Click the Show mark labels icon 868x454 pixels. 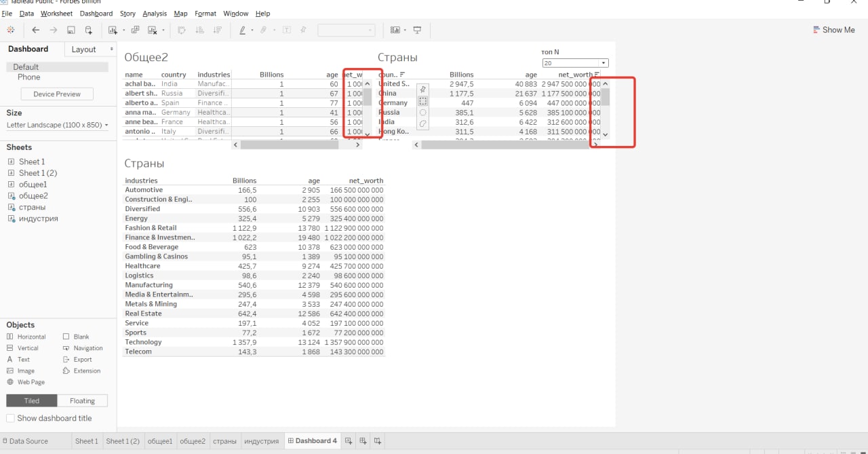point(287,30)
